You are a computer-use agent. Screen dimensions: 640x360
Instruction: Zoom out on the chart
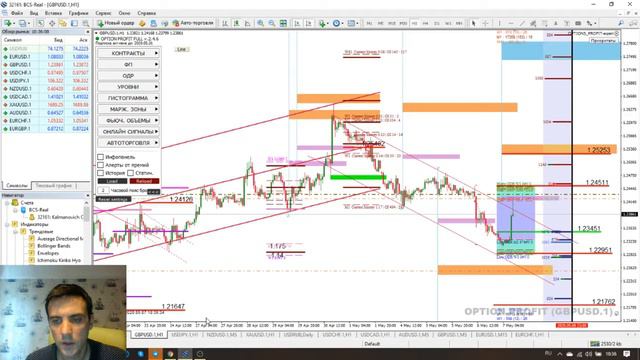(271, 23)
